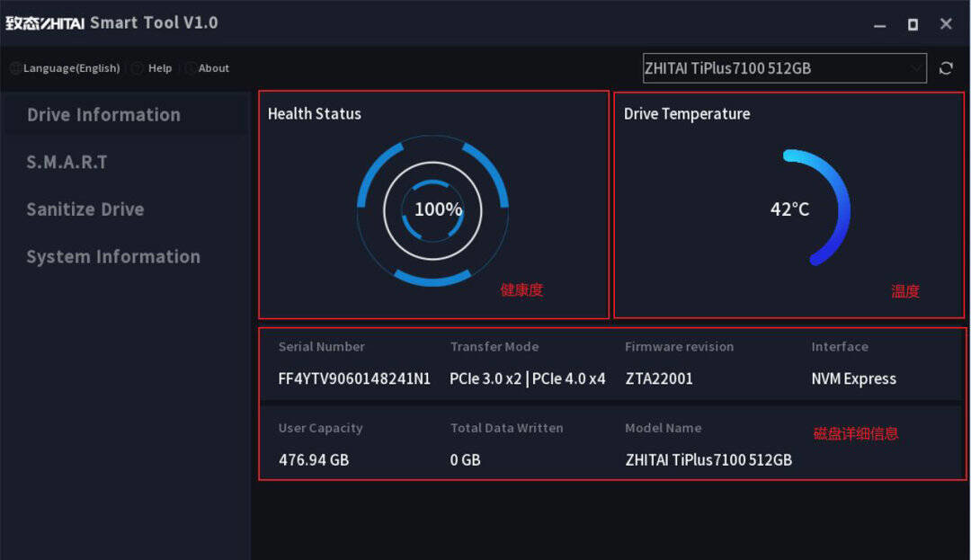
Task: Expand drive selector using its arrow
Action: coord(915,68)
